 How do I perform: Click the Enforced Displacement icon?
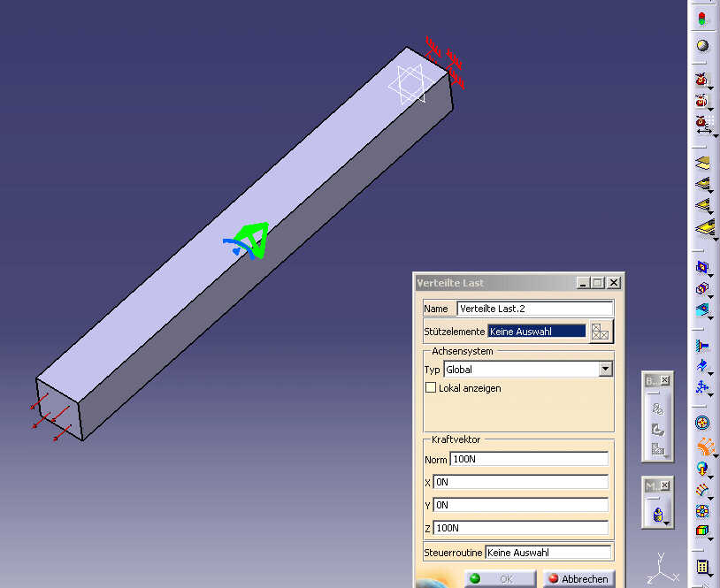pyautogui.click(x=702, y=510)
